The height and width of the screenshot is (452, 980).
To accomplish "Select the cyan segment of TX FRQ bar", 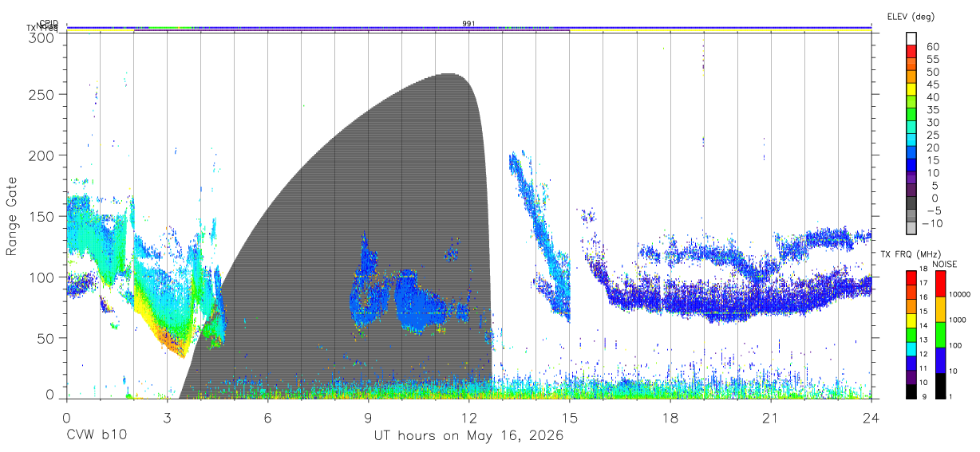I will click(911, 348).
